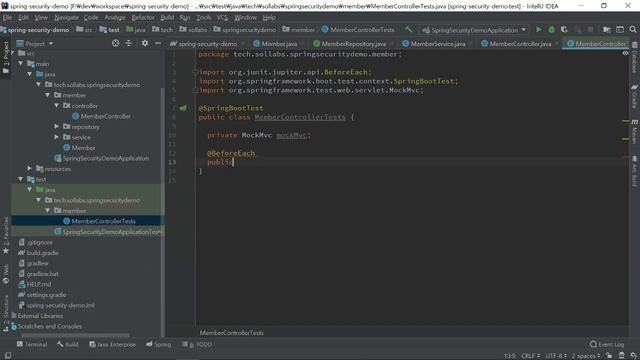The width and height of the screenshot is (640, 360).
Task: Open the TODO tool window
Action: click(197, 344)
